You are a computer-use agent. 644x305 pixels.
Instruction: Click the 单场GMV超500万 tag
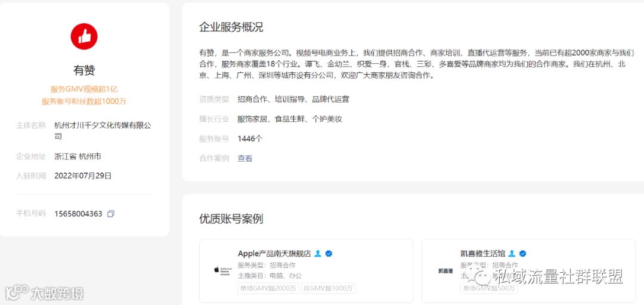(489, 288)
